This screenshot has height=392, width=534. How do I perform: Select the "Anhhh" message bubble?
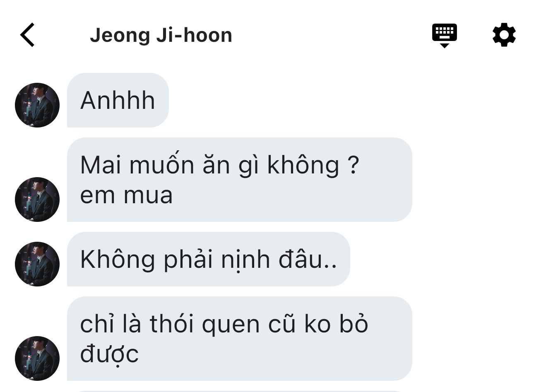pyautogui.click(x=118, y=100)
